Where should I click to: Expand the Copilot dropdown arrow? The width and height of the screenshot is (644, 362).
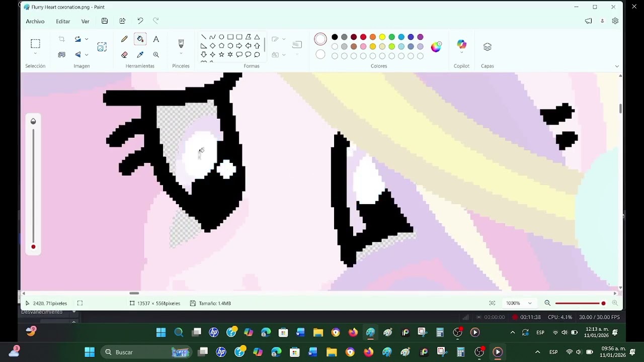[461, 52]
